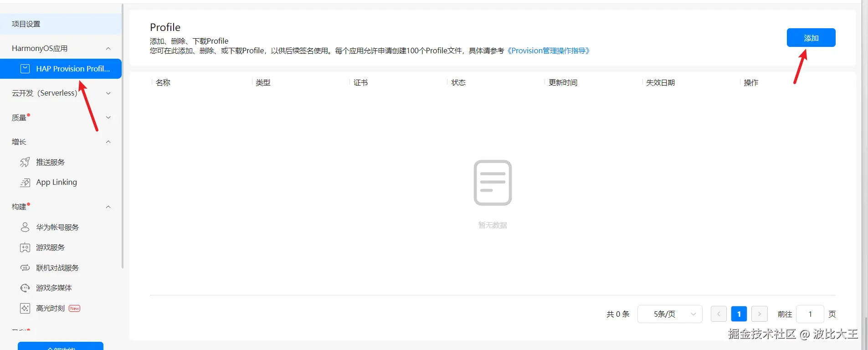Click the 证书 column header

tap(360, 82)
